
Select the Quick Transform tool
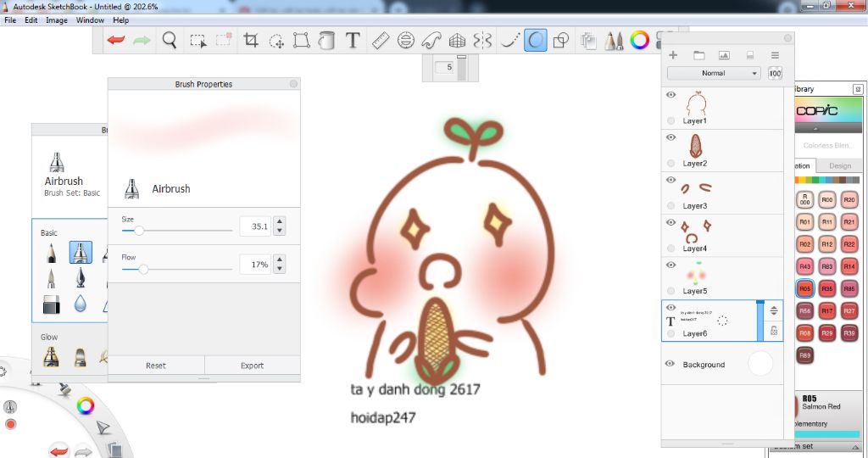pyautogui.click(x=276, y=41)
